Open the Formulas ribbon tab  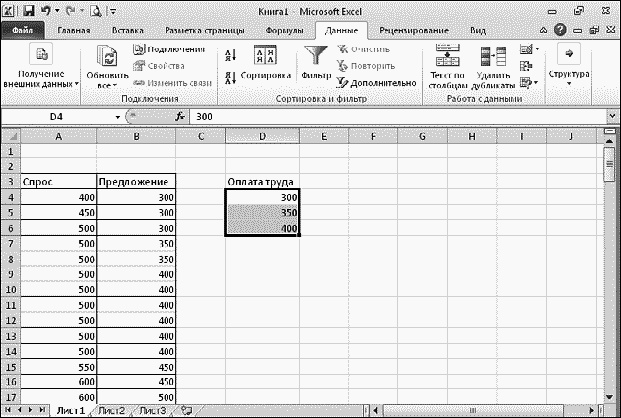291,31
